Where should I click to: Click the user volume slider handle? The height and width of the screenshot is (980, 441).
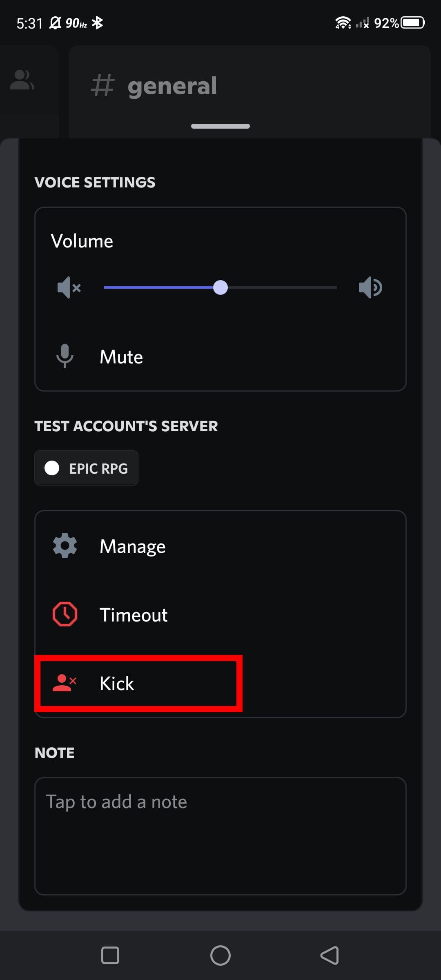tap(220, 287)
